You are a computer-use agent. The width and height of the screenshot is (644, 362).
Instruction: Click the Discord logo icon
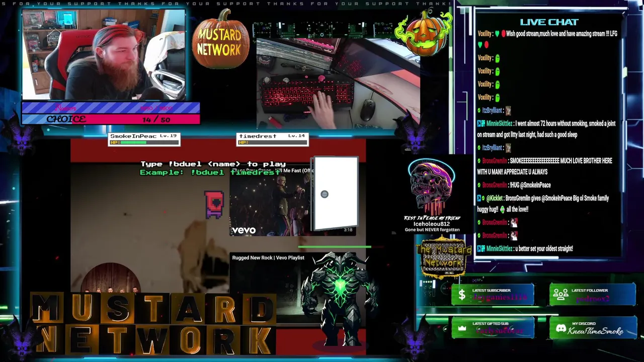pyautogui.click(x=560, y=329)
